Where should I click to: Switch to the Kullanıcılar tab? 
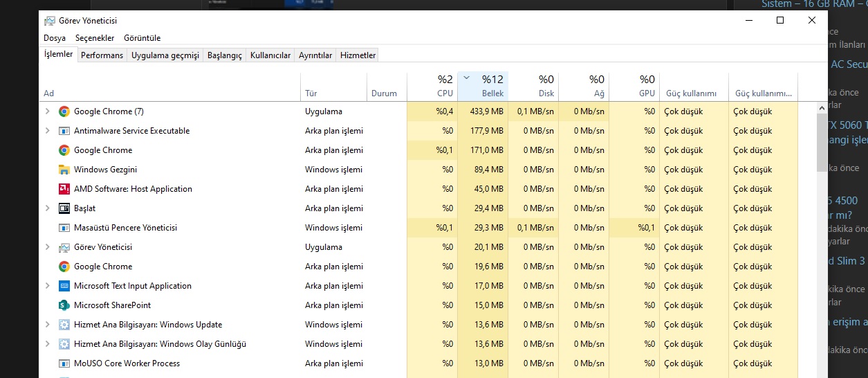[x=270, y=55]
